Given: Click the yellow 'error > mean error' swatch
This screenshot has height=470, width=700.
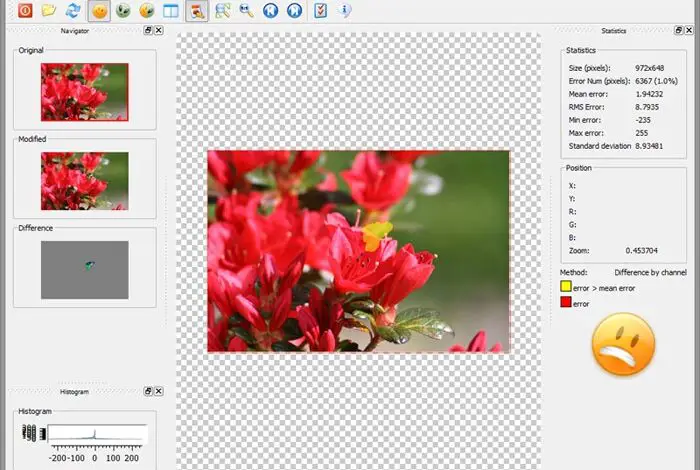Looking at the screenshot, I should pos(566,287).
